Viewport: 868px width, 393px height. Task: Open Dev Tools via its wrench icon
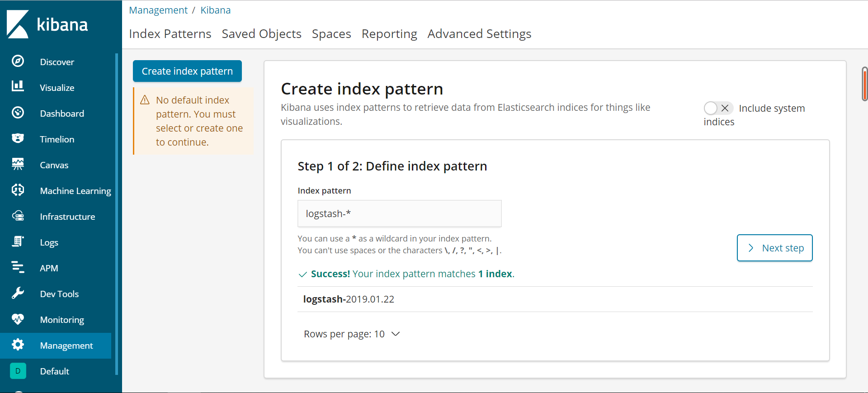click(18, 293)
